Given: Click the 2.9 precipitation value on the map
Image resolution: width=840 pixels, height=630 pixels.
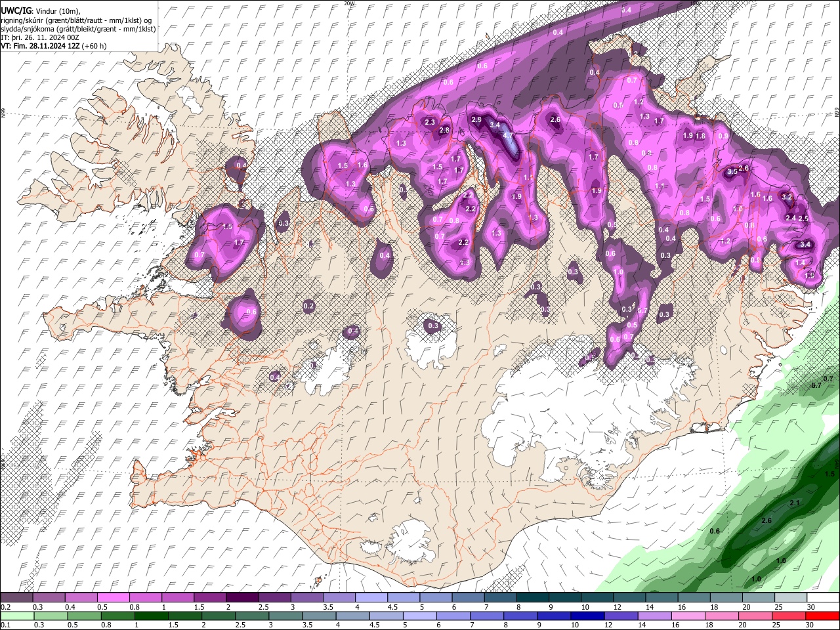Looking at the screenshot, I should tap(477, 119).
